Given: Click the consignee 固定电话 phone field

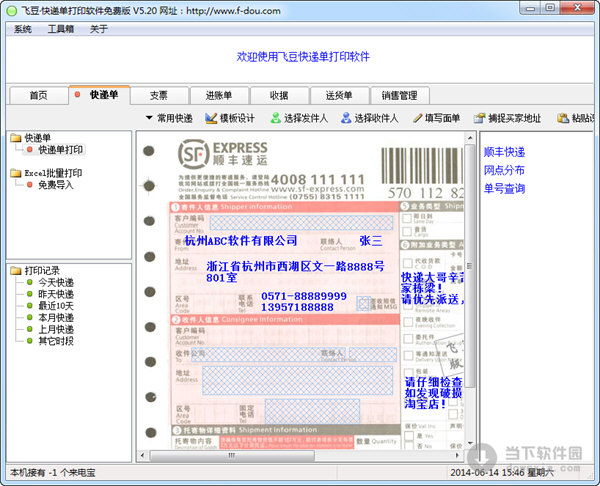Looking at the screenshot, I should point(312,411).
